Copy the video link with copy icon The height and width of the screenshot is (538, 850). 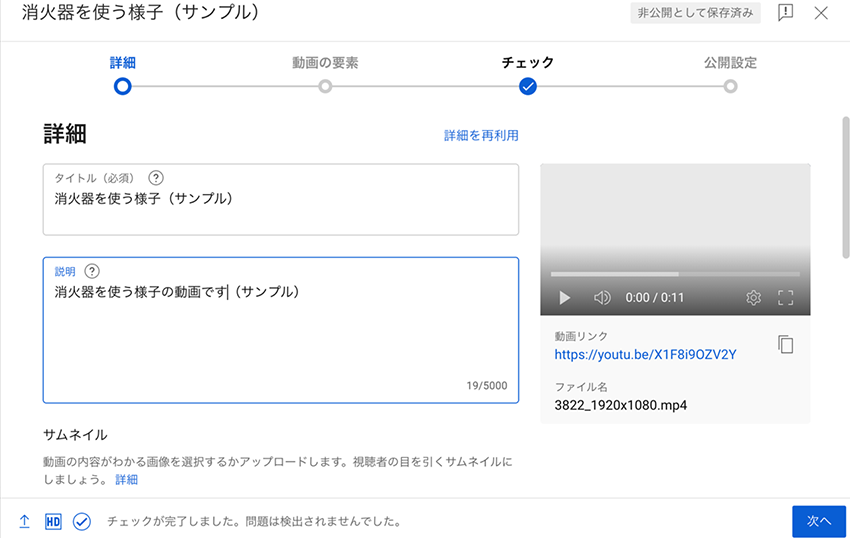pyautogui.click(x=786, y=344)
